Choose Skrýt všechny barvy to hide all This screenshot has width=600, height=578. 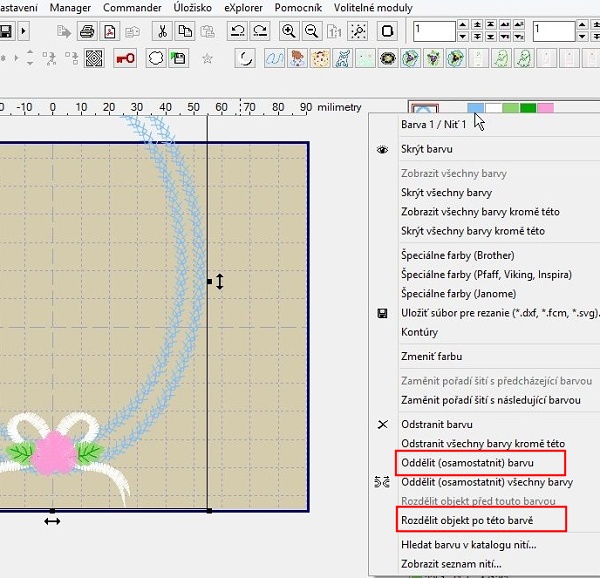[446, 192]
